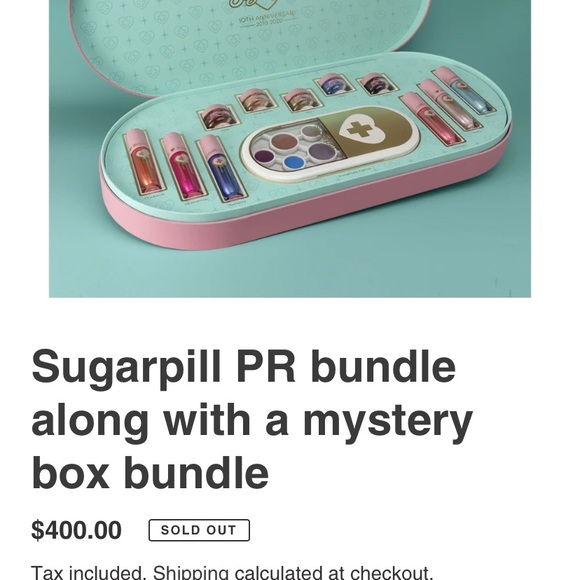Click the Tax included text
Screen dimensions: 580x580
pos(87,573)
